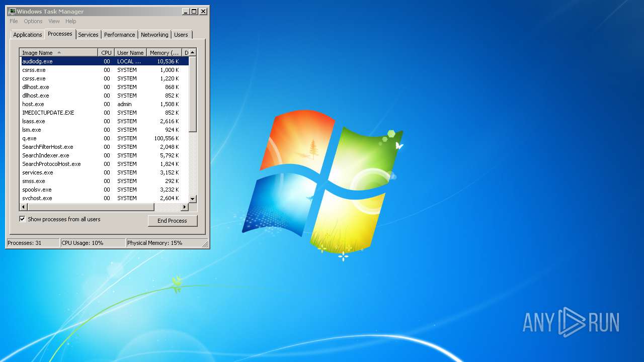Viewport: 644px width, 362px height.
Task: Click the horizontal scrollbar thumb
Action: pyautogui.click(x=90, y=207)
